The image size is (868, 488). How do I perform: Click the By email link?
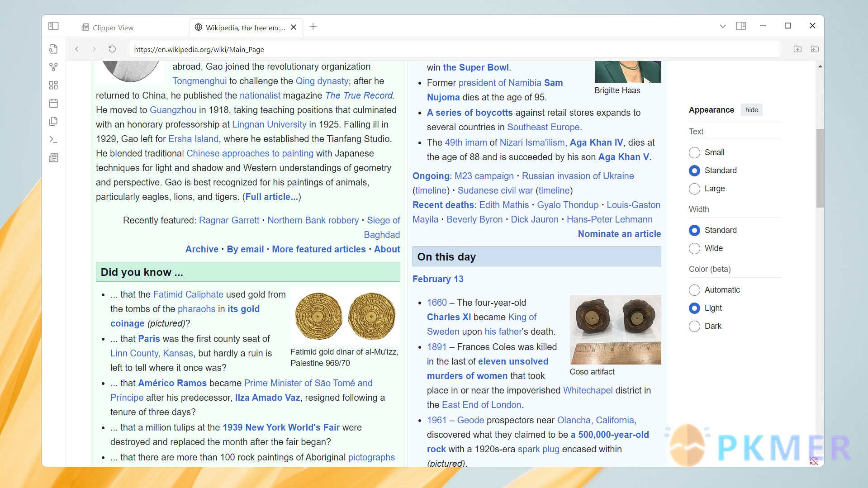tap(245, 249)
